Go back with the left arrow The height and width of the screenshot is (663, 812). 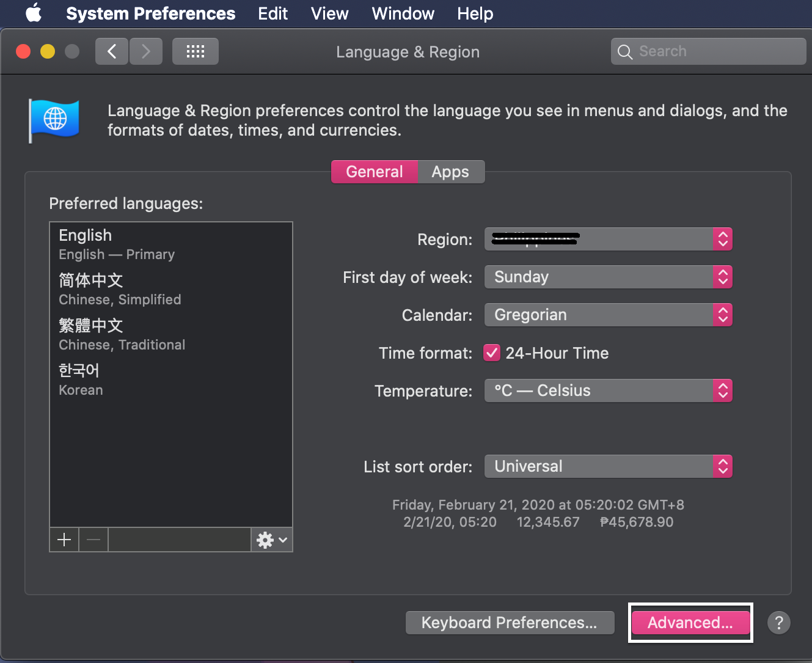point(112,51)
